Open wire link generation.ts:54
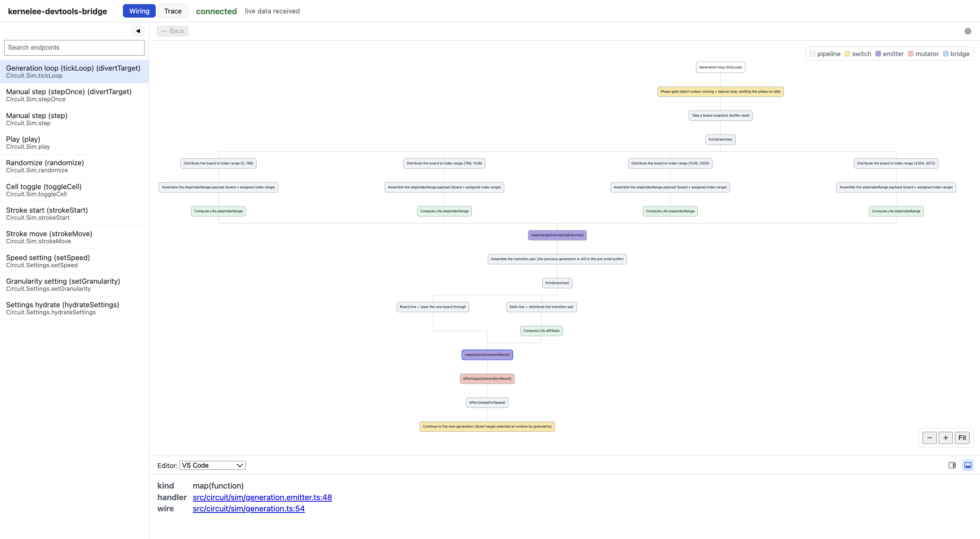This screenshot has height=539, width=980. pyautogui.click(x=248, y=509)
